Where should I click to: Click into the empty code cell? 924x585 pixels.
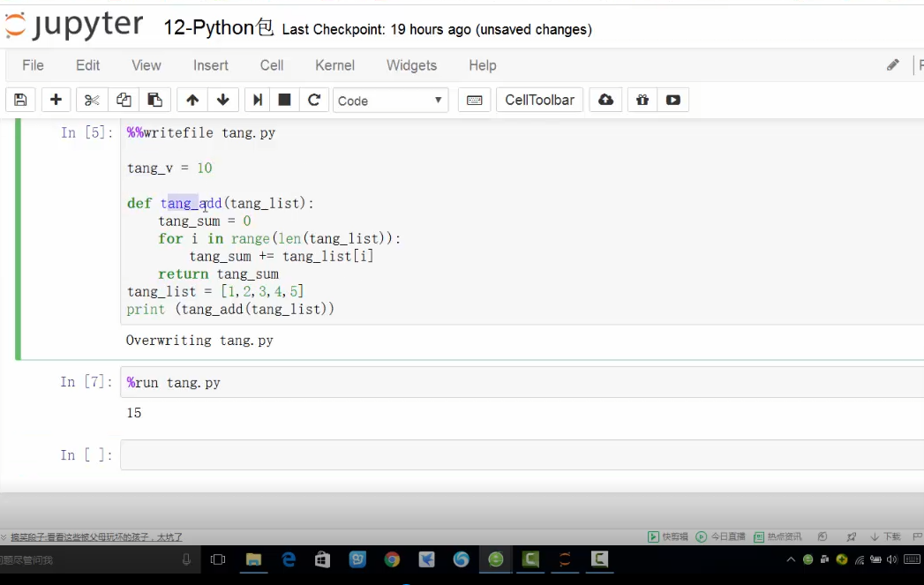pyautogui.click(x=521, y=455)
